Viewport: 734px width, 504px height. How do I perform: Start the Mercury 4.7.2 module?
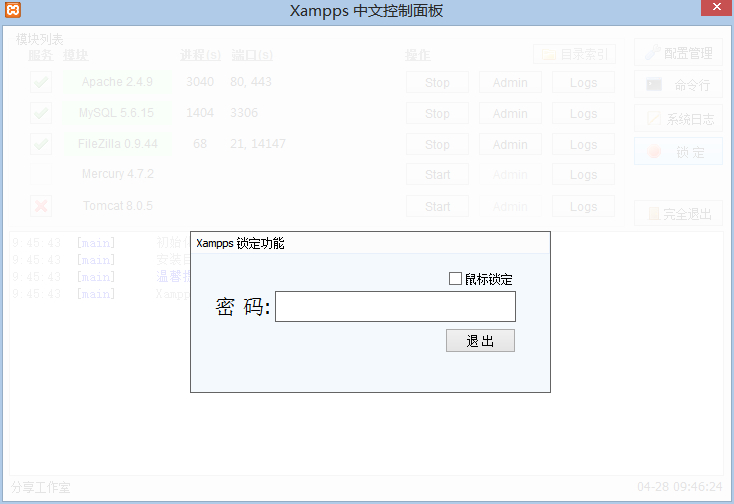tap(437, 175)
